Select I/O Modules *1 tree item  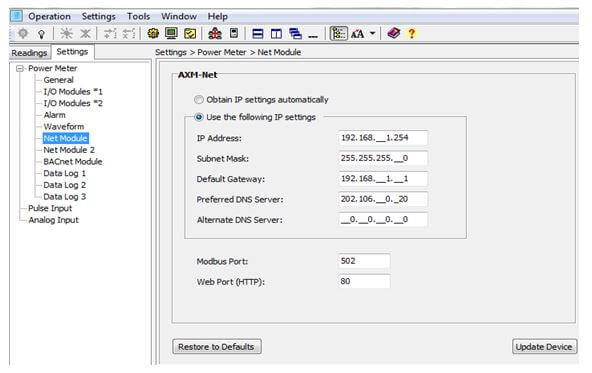[73, 92]
